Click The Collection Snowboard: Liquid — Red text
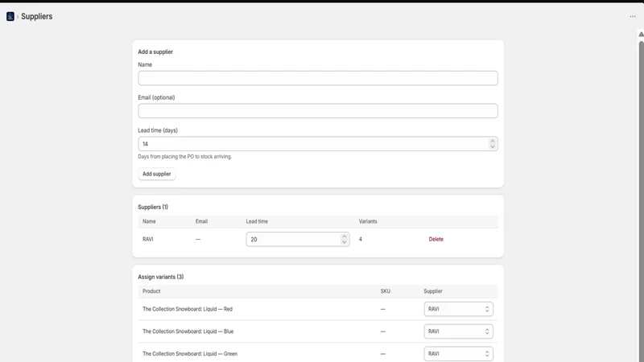The width and height of the screenshot is (644, 362). pyautogui.click(x=188, y=309)
